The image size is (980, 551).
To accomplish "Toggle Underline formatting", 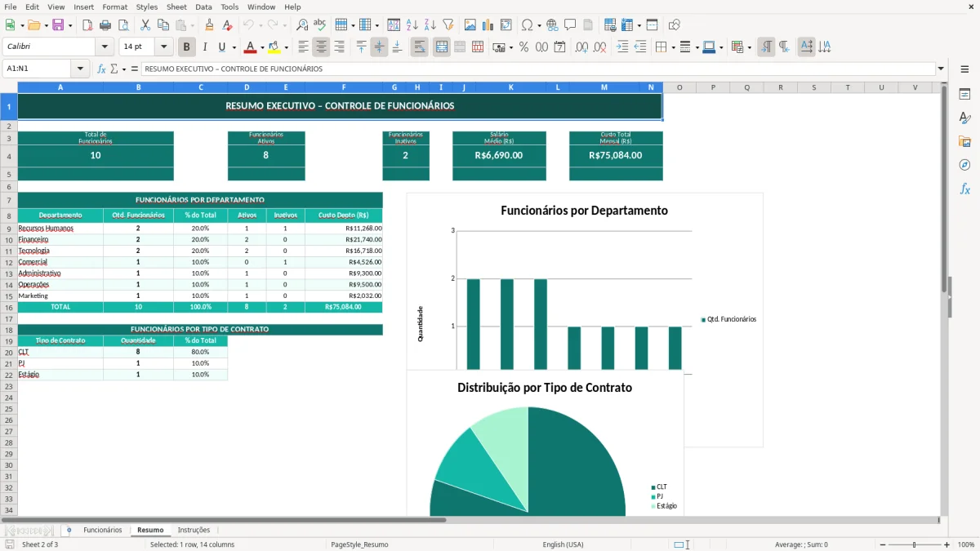I will click(x=222, y=47).
